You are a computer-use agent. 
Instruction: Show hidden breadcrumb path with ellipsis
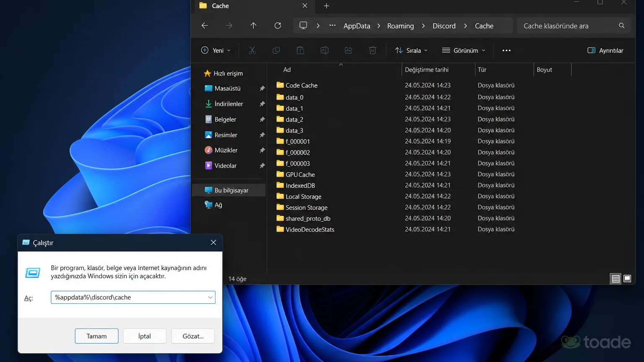(332, 26)
